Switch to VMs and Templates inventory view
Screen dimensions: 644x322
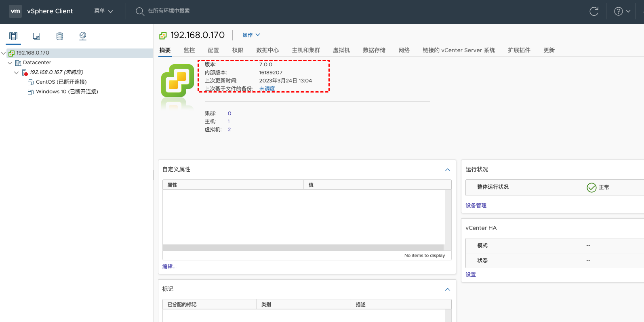click(36, 36)
